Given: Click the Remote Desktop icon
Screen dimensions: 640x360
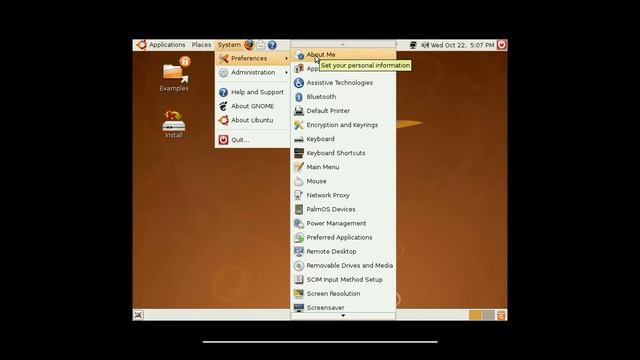Looking at the screenshot, I should [299, 251].
